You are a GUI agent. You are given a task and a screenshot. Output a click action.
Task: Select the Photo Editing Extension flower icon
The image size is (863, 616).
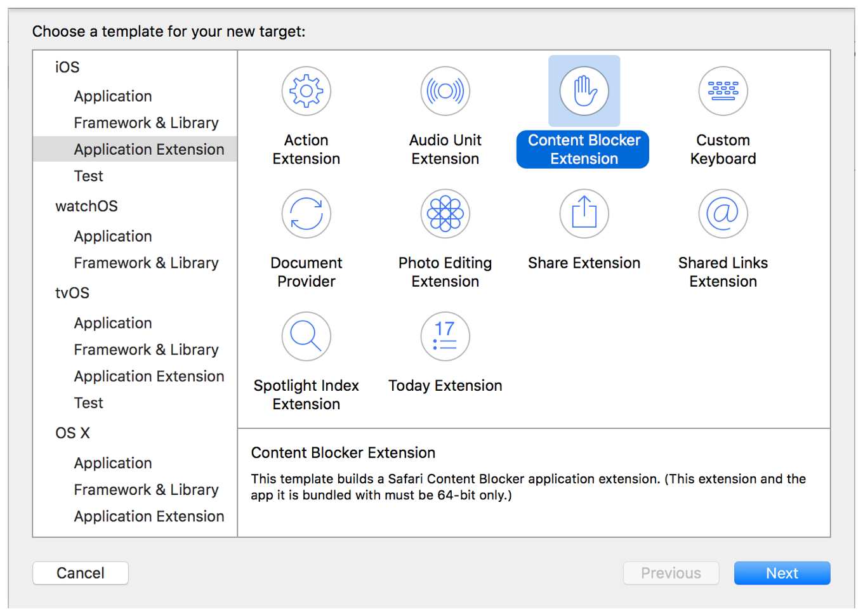tap(445, 214)
